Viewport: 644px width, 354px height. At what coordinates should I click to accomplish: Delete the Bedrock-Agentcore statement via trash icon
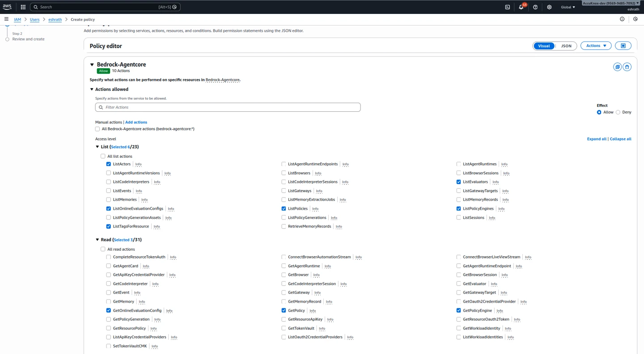pyautogui.click(x=627, y=66)
